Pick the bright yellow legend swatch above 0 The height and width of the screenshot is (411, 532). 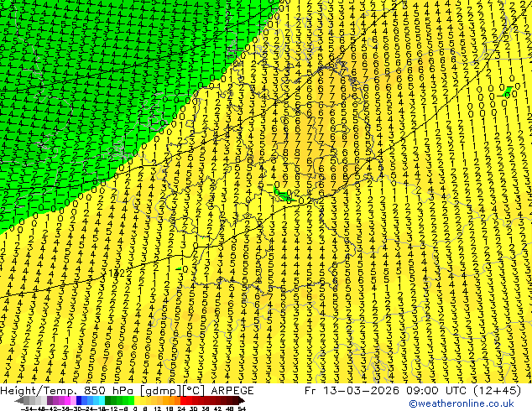137,400
